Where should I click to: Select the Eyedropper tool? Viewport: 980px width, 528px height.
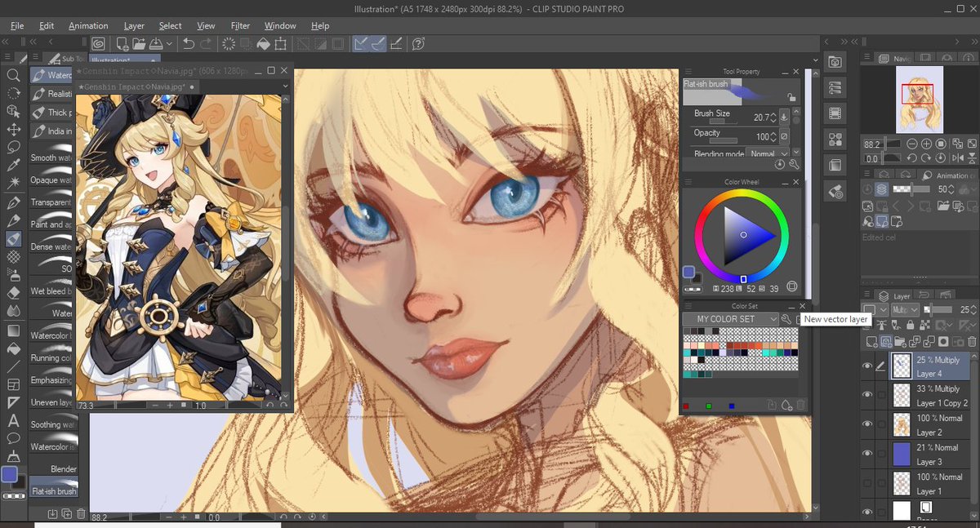(13, 166)
